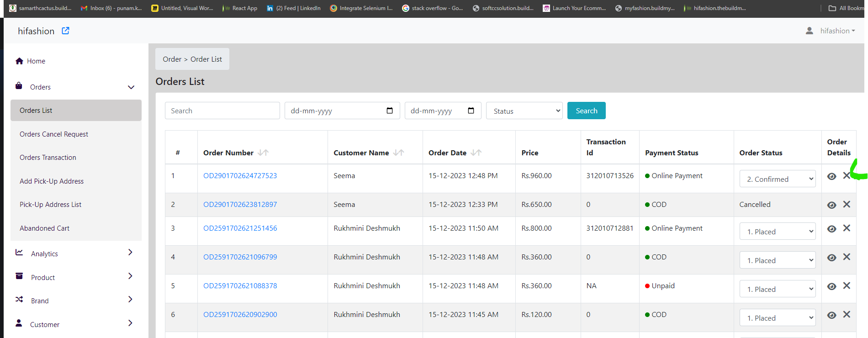The height and width of the screenshot is (338, 868).
Task: View details of order OD2591702620902900
Action: pyautogui.click(x=832, y=315)
